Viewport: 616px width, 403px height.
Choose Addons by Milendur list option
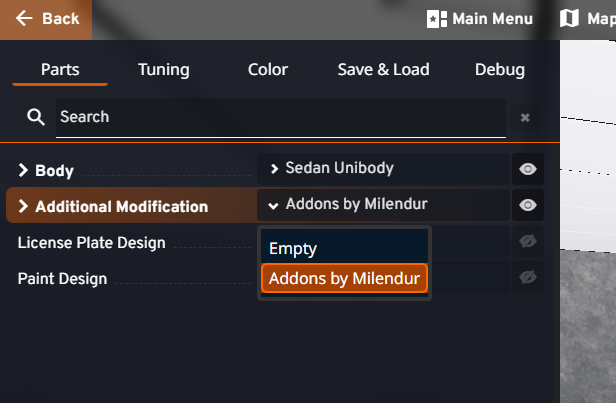pos(344,278)
